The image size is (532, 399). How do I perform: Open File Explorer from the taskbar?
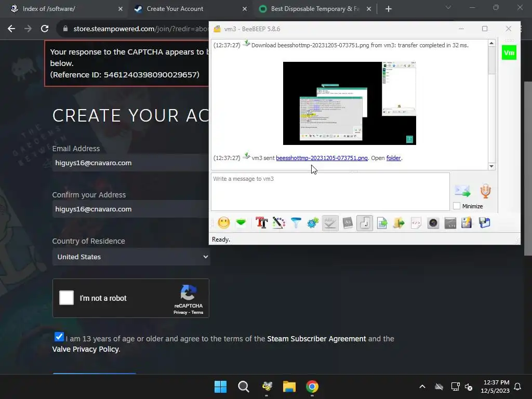tap(289, 387)
